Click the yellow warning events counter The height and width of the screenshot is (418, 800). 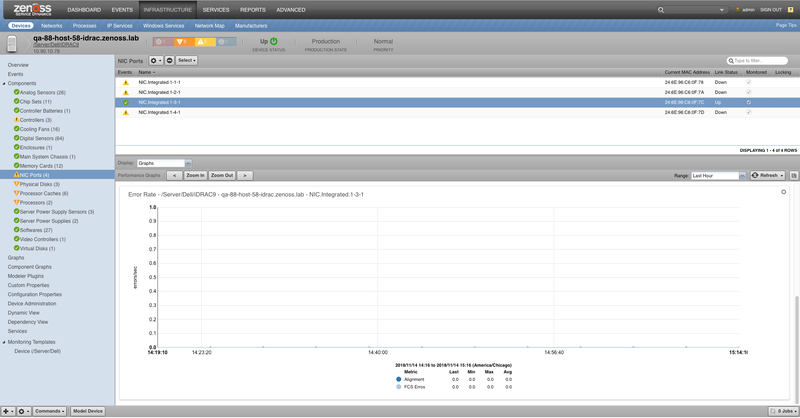point(205,42)
